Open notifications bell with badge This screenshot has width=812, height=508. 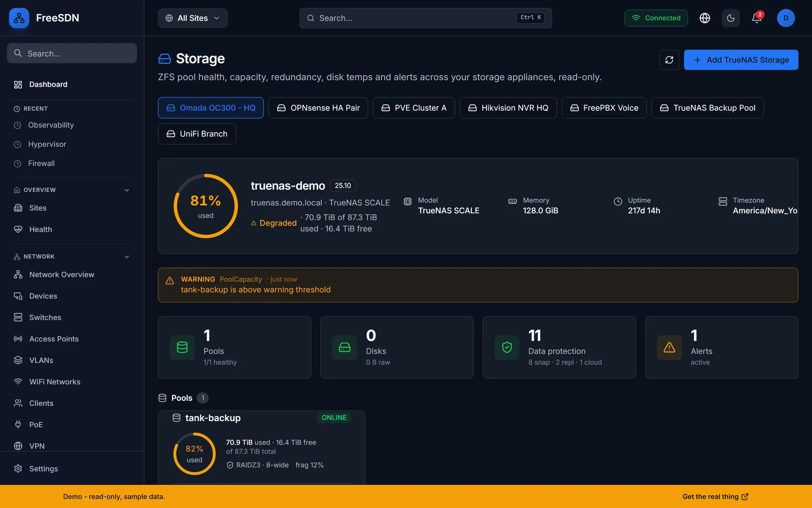[757, 18]
